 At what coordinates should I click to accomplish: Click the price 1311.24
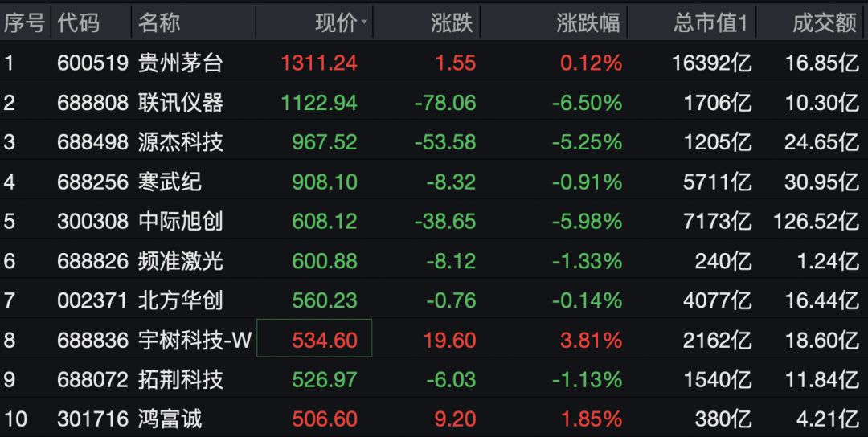(319, 63)
